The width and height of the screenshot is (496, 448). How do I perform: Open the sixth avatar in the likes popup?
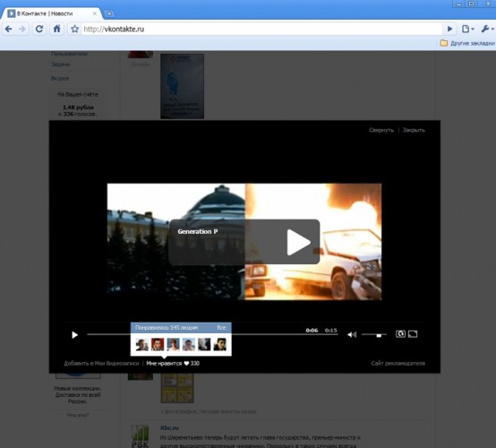point(220,344)
